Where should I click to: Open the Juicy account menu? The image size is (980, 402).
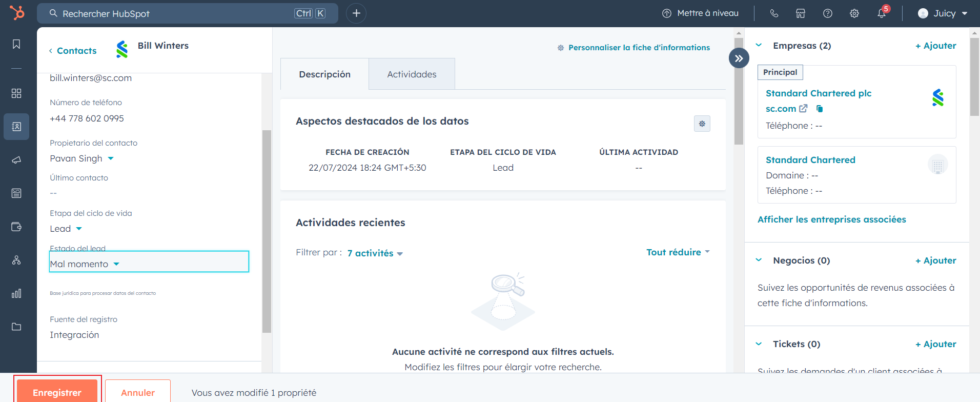(943, 13)
